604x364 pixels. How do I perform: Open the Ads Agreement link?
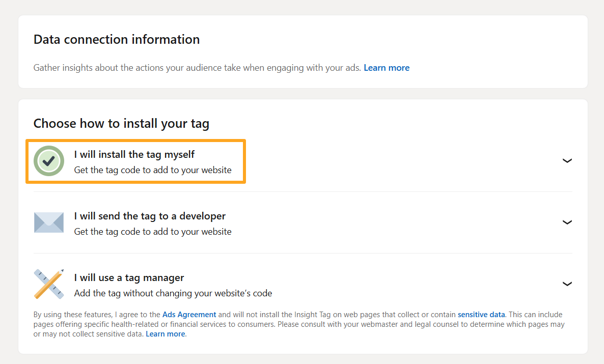tap(189, 315)
